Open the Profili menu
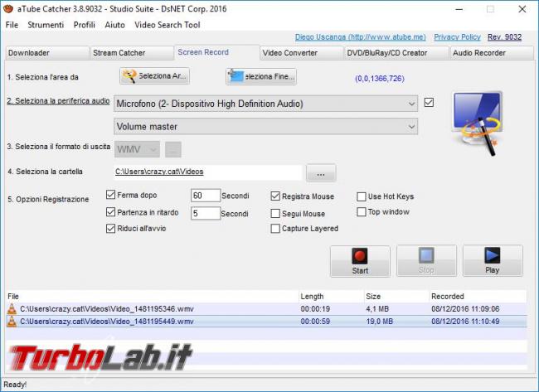 [x=85, y=25]
